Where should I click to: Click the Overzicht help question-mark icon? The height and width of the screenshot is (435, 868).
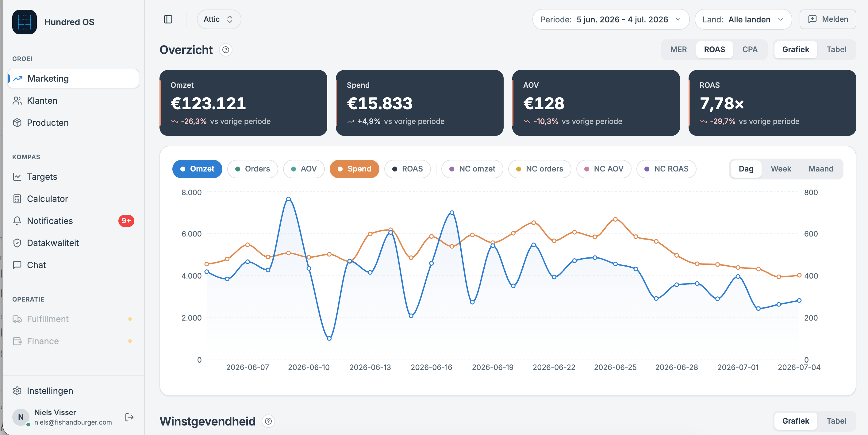pyautogui.click(x=226, y=50)
